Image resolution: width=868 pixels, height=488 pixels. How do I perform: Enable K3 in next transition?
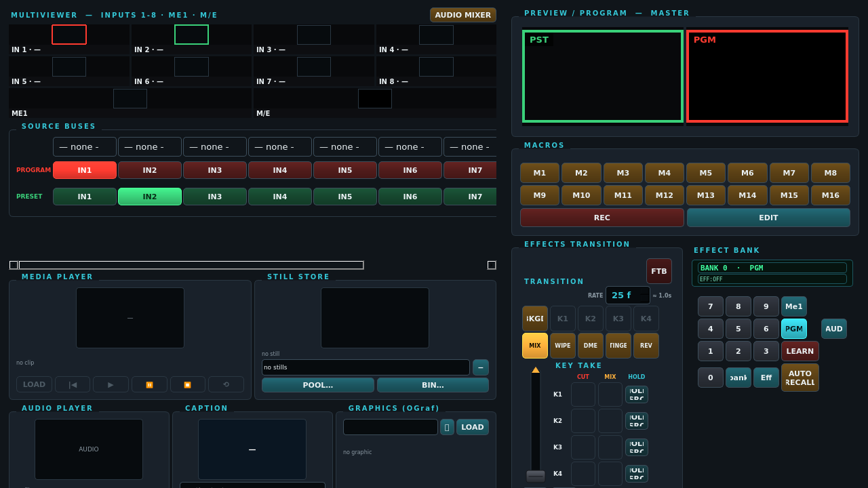tap(618, 319)
